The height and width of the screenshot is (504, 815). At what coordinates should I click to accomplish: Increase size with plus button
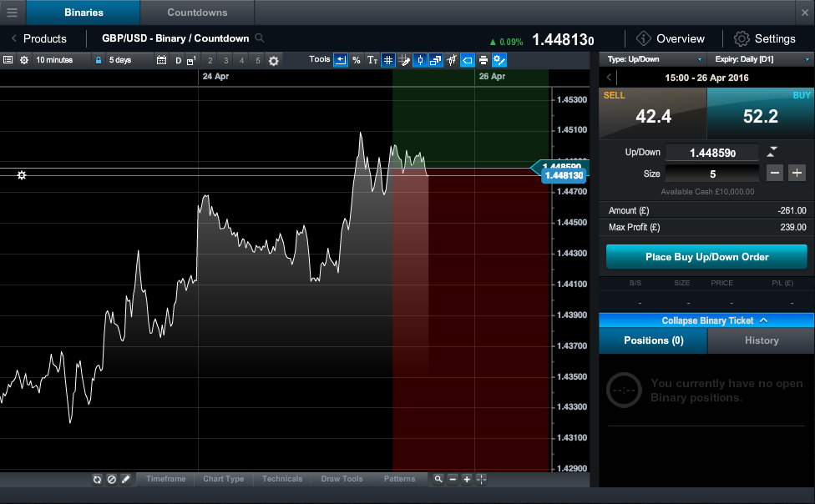[x=797, y=173]
